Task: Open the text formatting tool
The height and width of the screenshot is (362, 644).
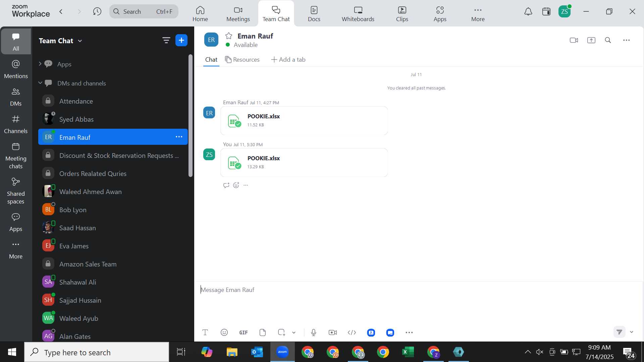Action: point(205,333)
